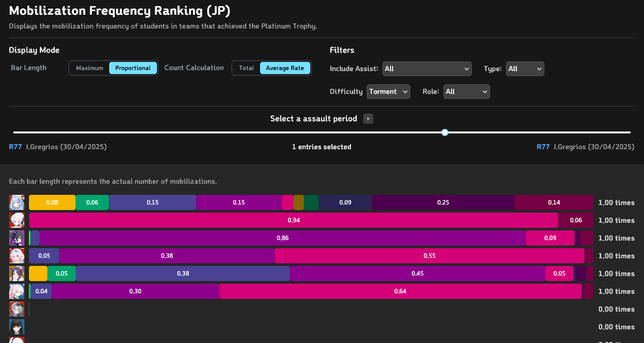The image size is (644, 343).
Task: Click the student avatar beside the 0.55 bar
Action: coord(17,256)
